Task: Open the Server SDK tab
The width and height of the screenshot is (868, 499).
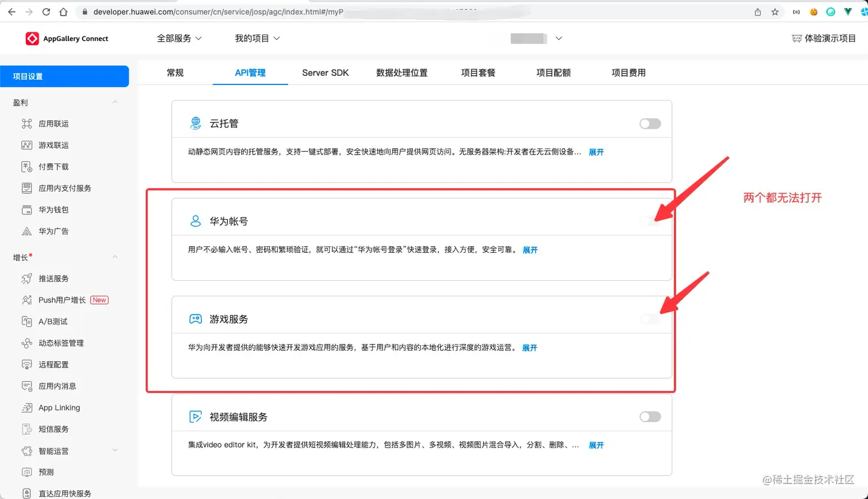Action: (x=325, y=73)
